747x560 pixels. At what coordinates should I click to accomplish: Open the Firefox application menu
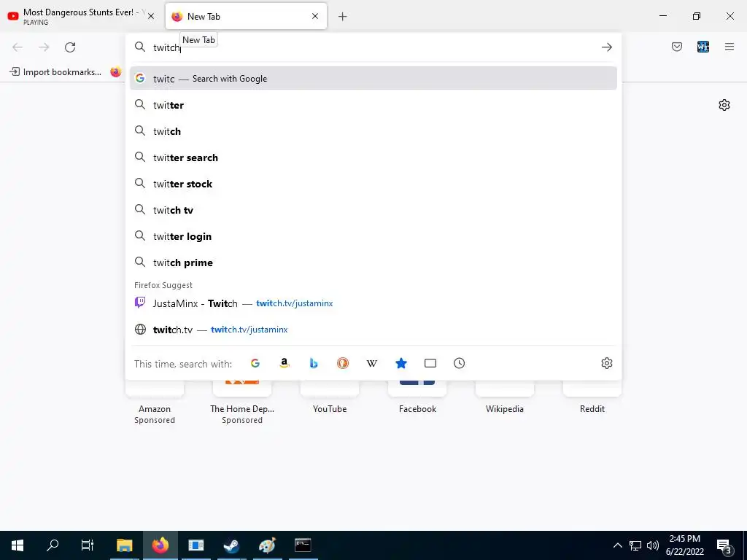point(729,47)
